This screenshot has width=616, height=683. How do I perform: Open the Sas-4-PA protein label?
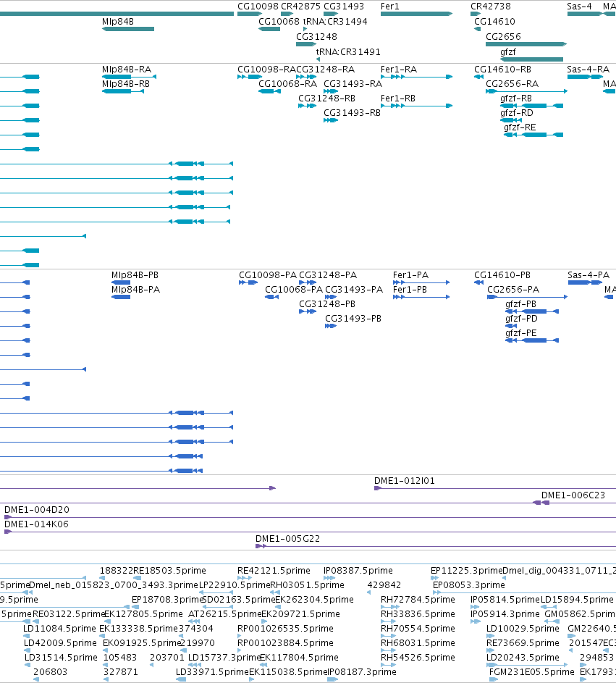click(588, 275)
